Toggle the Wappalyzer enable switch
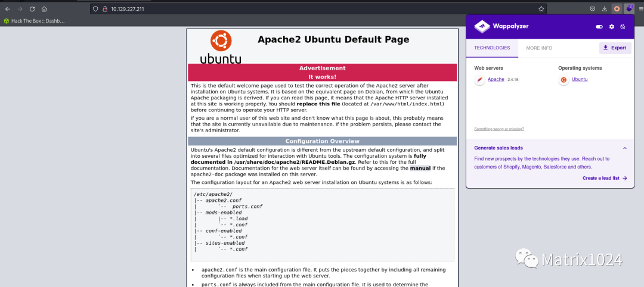 (x=599, y=27)
